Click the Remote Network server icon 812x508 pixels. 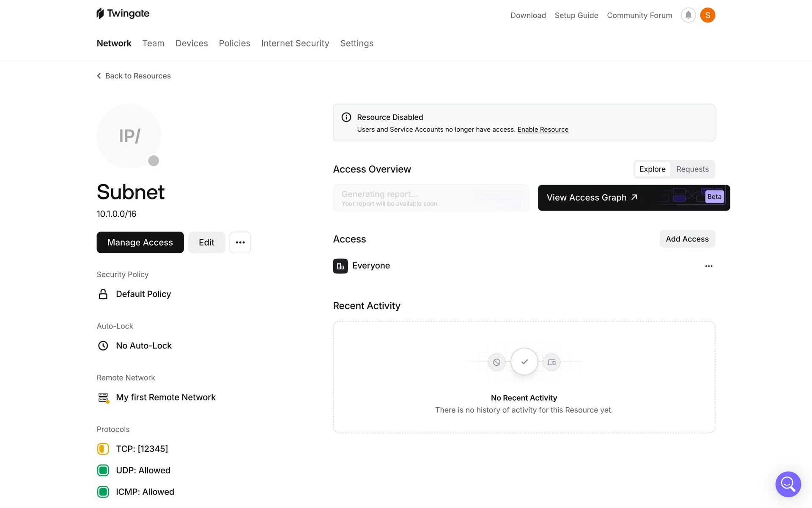point(103,398)
